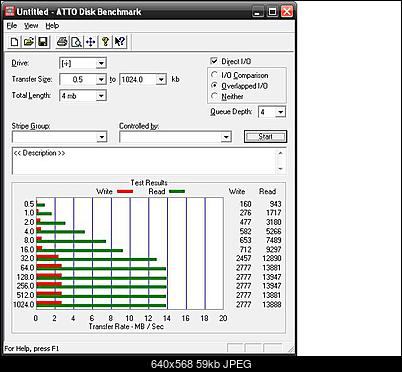This screenshot has width=402, height=372.
Task: Select the Overlapped I/O radio button
Action: (x=215, y=86)
